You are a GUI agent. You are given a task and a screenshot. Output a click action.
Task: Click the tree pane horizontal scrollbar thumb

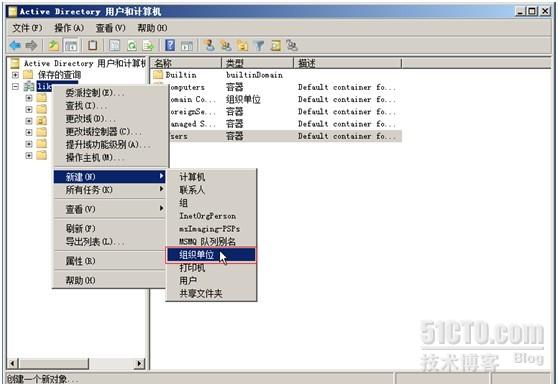coord(53,363)
